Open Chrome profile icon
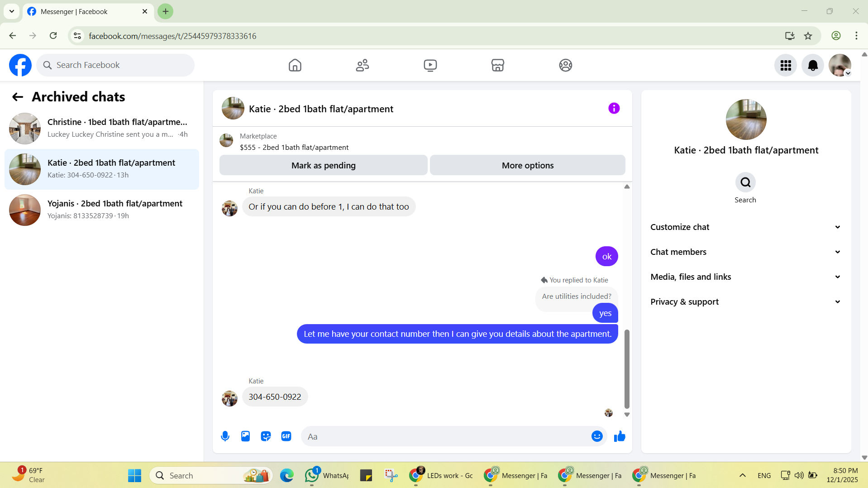Image resolution: width=868 pixels, height=488 pixels. point(836,36)
